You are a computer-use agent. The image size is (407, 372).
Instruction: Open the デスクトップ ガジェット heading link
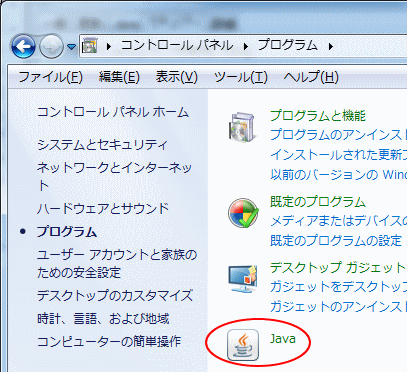click(x=337, y=268)
